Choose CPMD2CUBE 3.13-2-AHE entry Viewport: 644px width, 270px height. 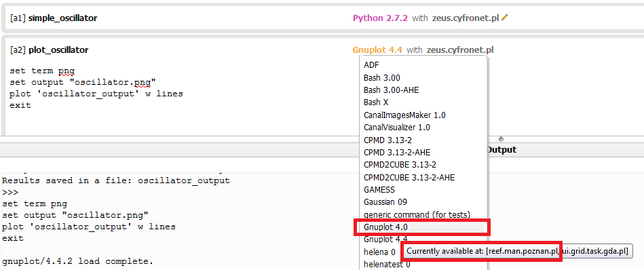423,177
